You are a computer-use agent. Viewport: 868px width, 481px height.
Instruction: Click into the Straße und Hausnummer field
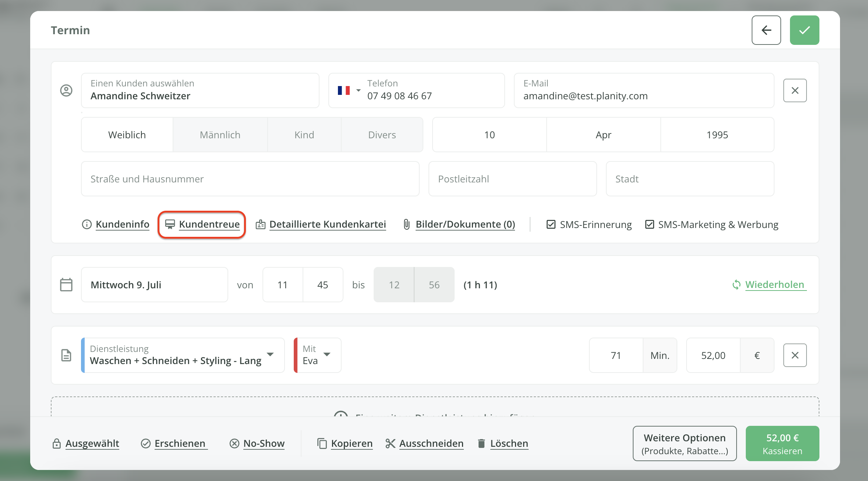pos(250,179)
